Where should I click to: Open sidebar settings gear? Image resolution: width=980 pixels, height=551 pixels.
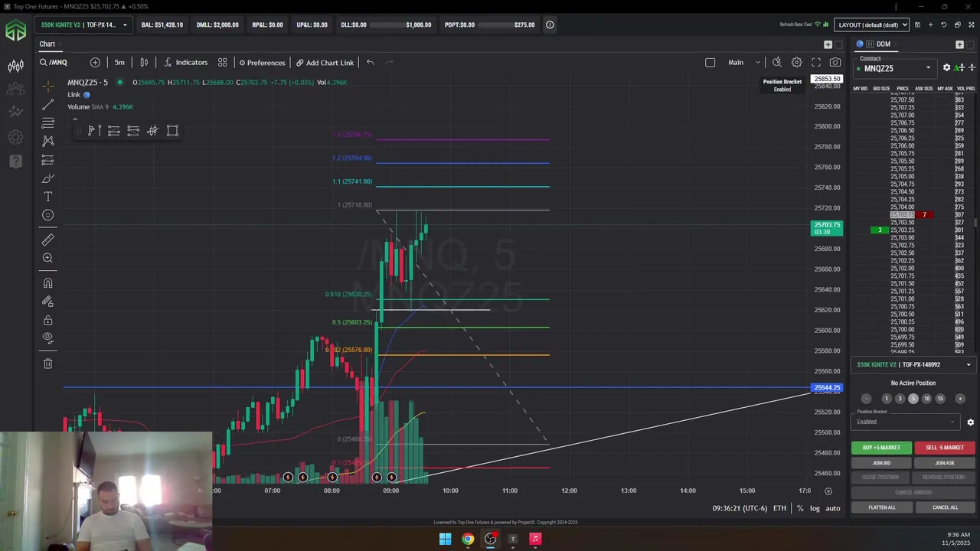click(15, 137)
